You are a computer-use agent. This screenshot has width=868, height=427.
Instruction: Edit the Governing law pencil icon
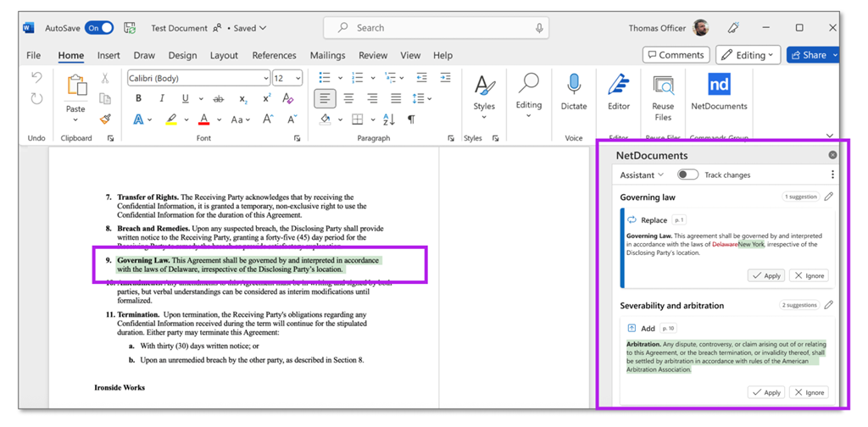point(828,197)
